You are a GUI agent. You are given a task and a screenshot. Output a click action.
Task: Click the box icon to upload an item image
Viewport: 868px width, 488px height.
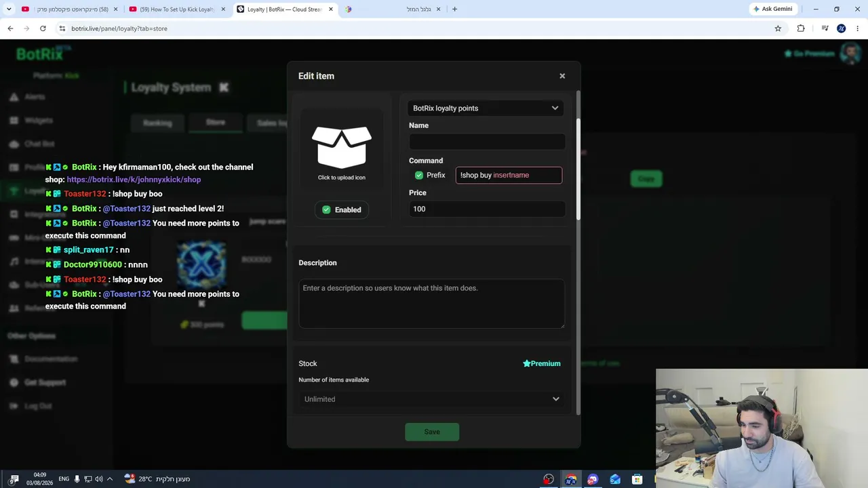[x=342, y=147]
